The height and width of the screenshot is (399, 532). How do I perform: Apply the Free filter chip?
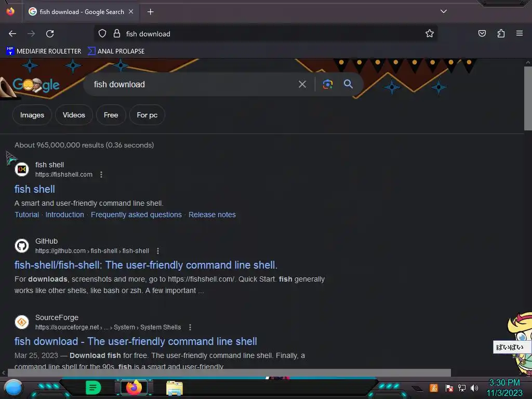coord(111,115)
